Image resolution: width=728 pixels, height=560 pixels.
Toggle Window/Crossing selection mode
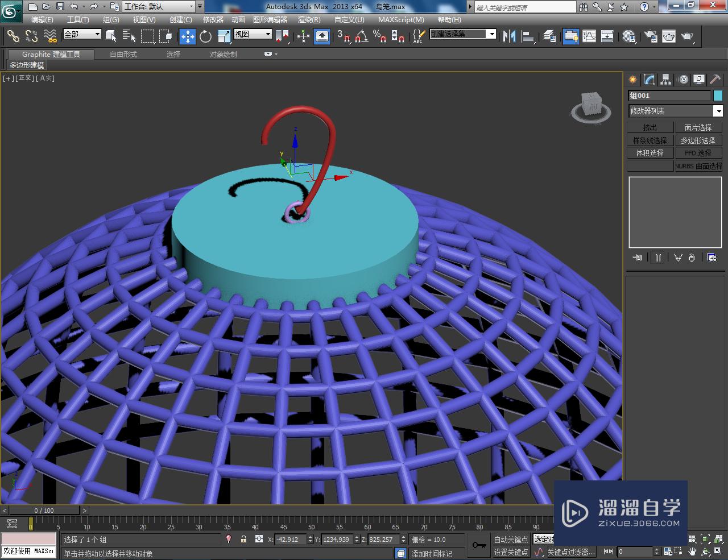coord(166,36)
